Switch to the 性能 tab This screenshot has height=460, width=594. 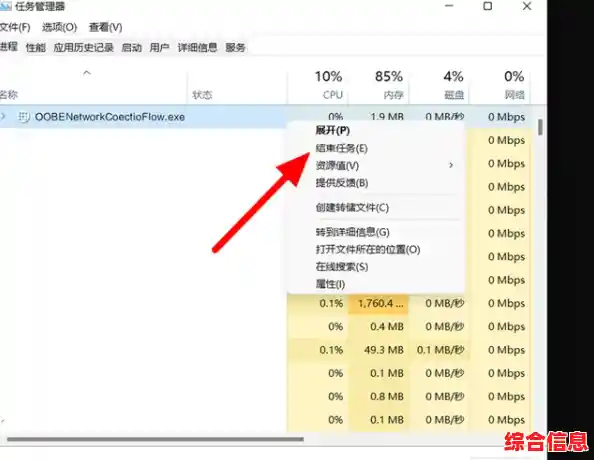coord(36,47)
